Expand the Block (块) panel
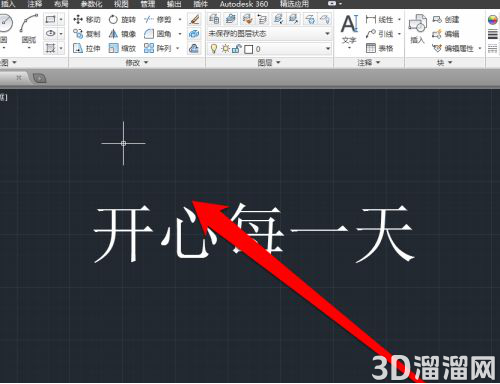 445,62
